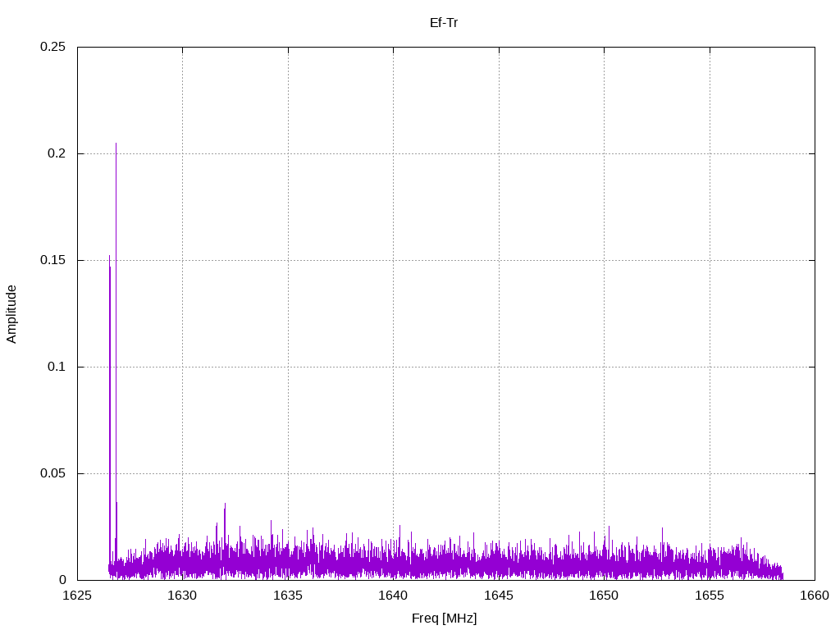This screenshot has height=630, width=840.
Task: Click the 0.25 y-axis tick label
Action: 53,47
